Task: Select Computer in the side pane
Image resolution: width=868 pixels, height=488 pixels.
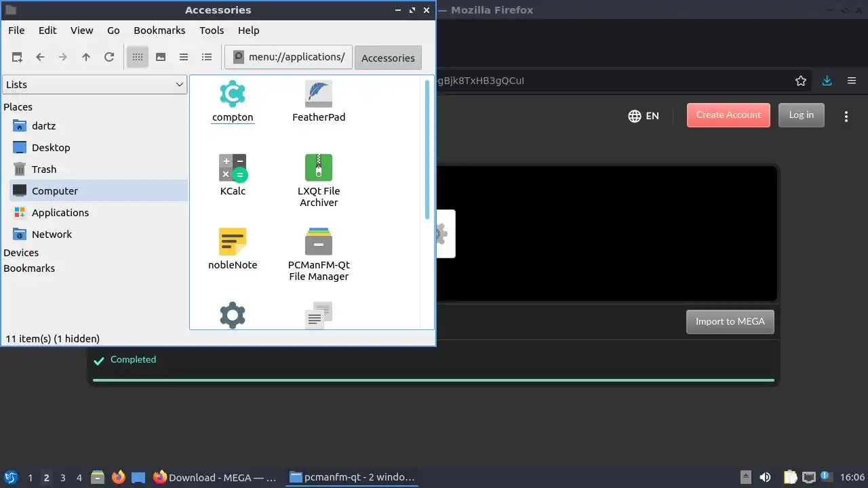Action: coord(98,191)
